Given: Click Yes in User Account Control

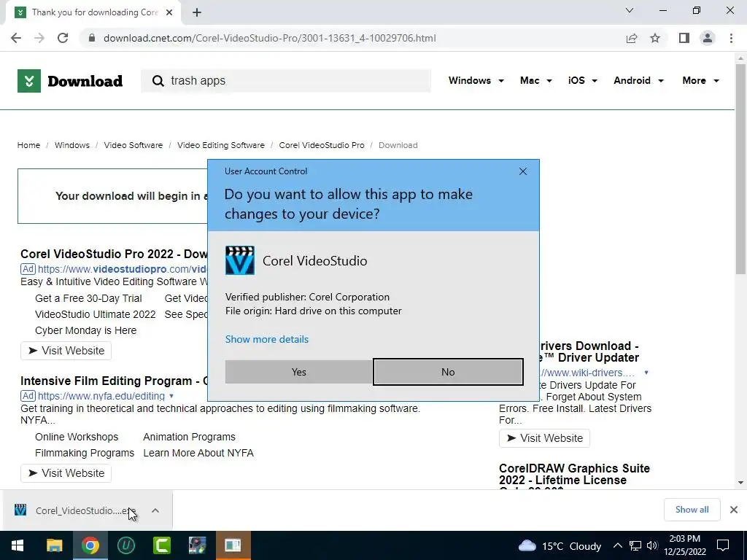Looking at the screenshot, I should pyautogui.click(x=298, y=372).
